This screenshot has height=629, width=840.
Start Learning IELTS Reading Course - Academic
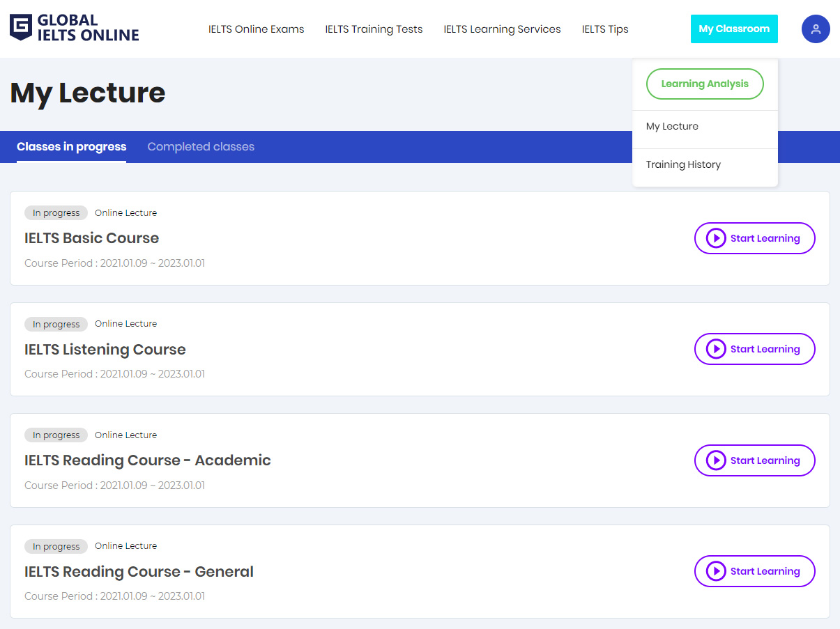click(755, 460)
